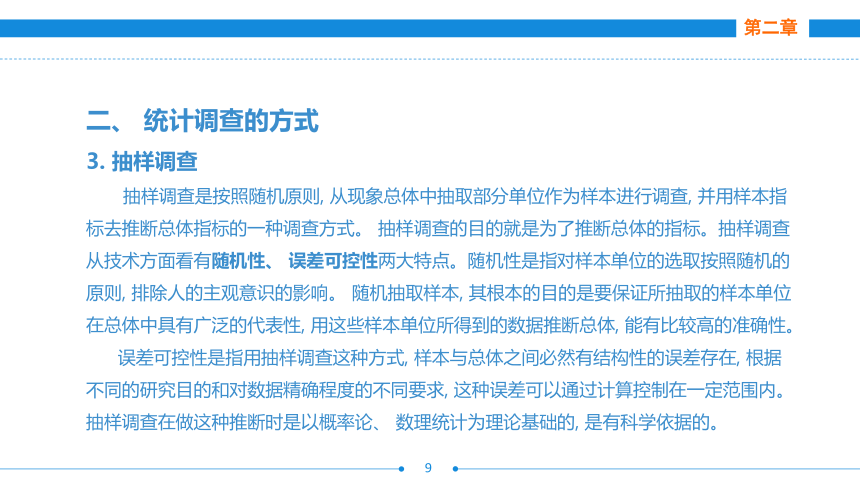Image resolution: width=860 pixels, height=484 pixels.
Task: Click the line beginning 抽样调查在做这种推断时
Action: [403, 423]
